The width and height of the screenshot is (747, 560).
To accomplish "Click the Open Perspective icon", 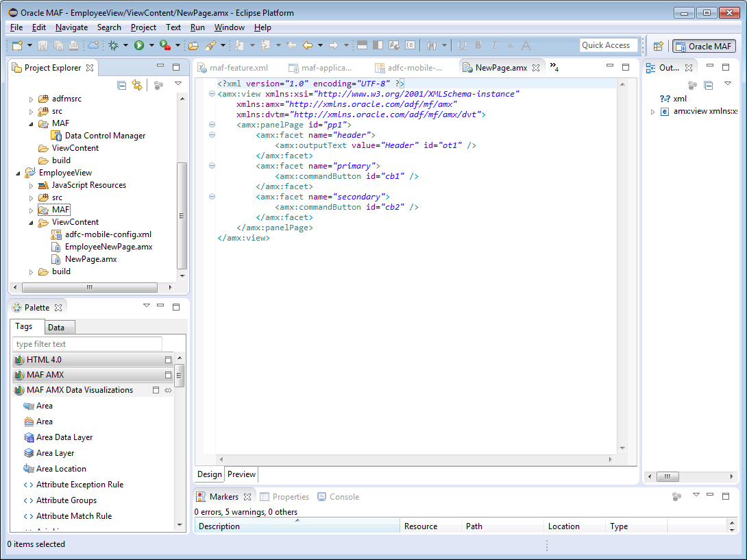I will (x=658, y=46).
